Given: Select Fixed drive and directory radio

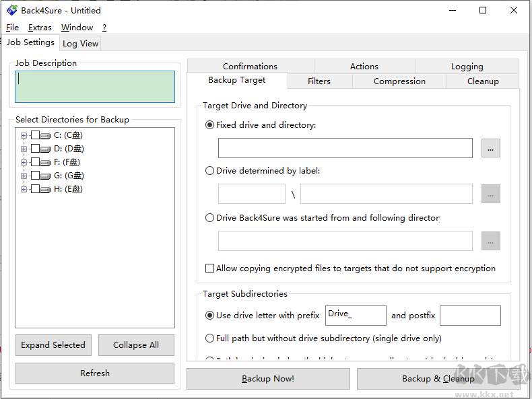Looking at the screenshot, I should (209, 124).
